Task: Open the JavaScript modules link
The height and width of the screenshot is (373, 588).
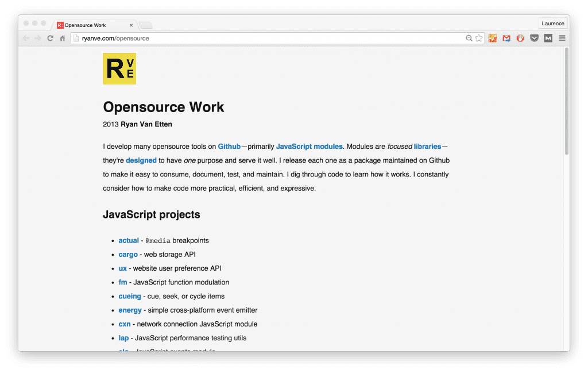Action: (x=310, y=147)
